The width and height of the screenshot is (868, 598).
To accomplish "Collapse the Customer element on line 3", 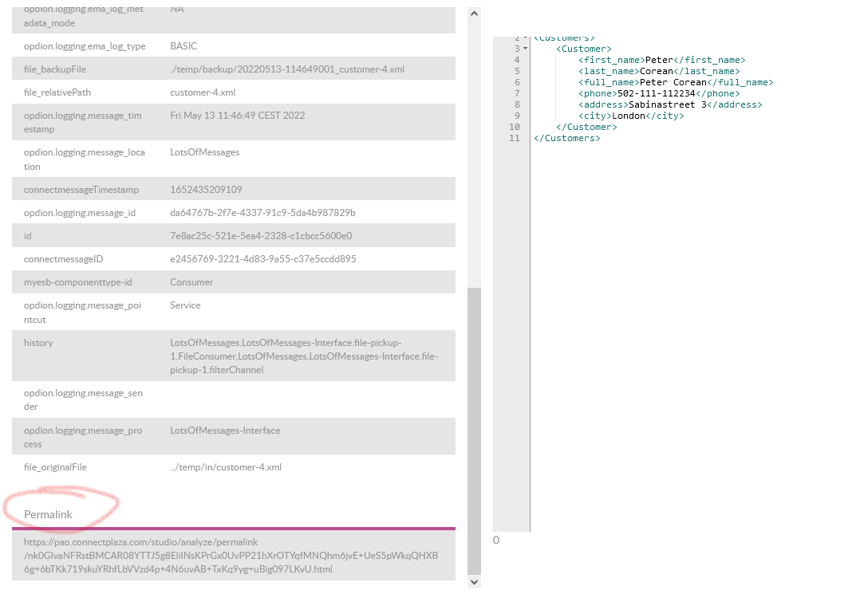I will (525, 49).
